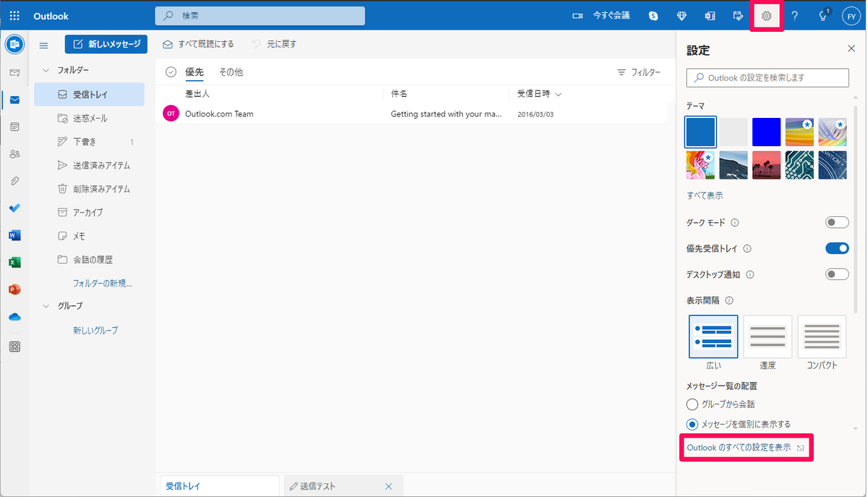Click the new mail envelope icon in rail

coord(14,72)
